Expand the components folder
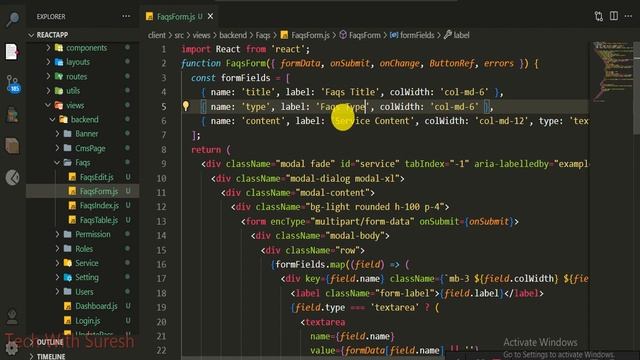The height and width of the screenshot is (360, 640). point(48,48)
